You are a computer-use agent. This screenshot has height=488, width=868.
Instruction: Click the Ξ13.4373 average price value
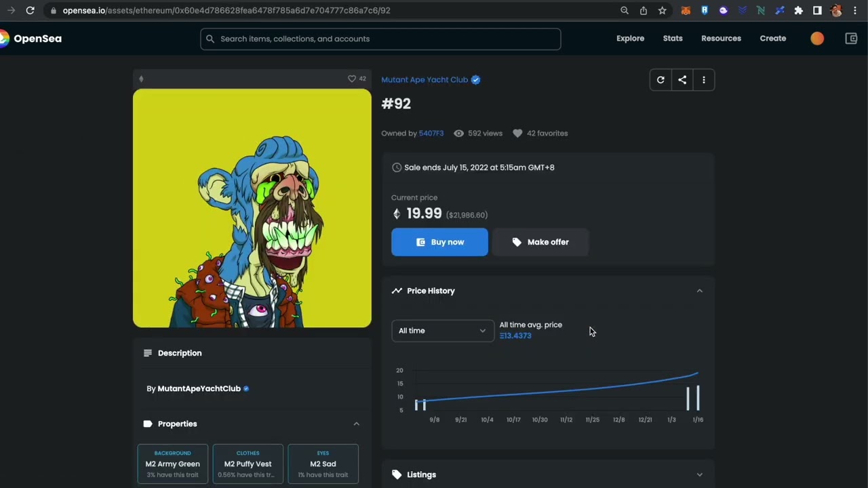(x=515, y=335)
